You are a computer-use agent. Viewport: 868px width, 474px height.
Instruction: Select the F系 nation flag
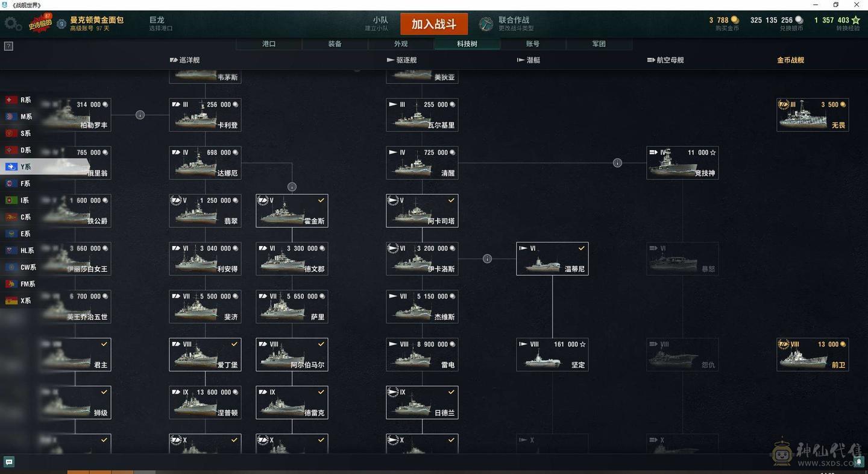(x=11, y=183)
